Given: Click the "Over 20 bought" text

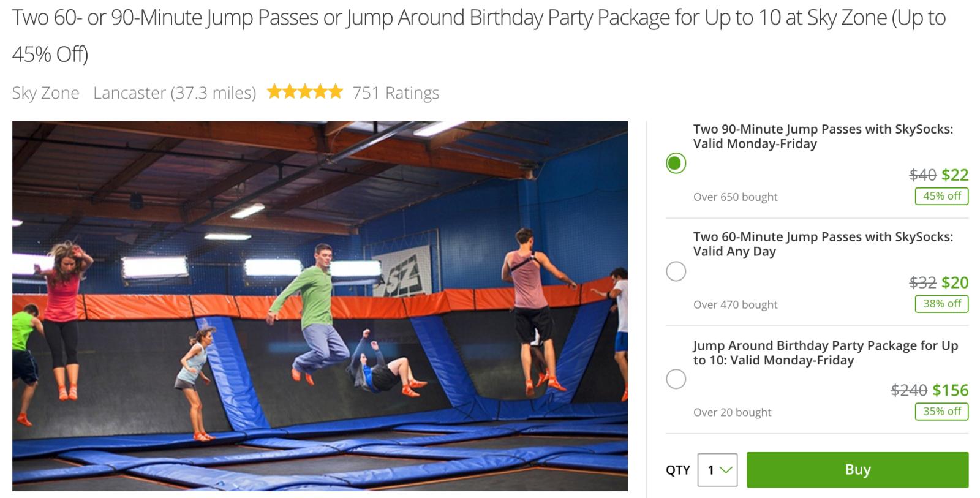Looking at the screenshot, I should [732, 413].
